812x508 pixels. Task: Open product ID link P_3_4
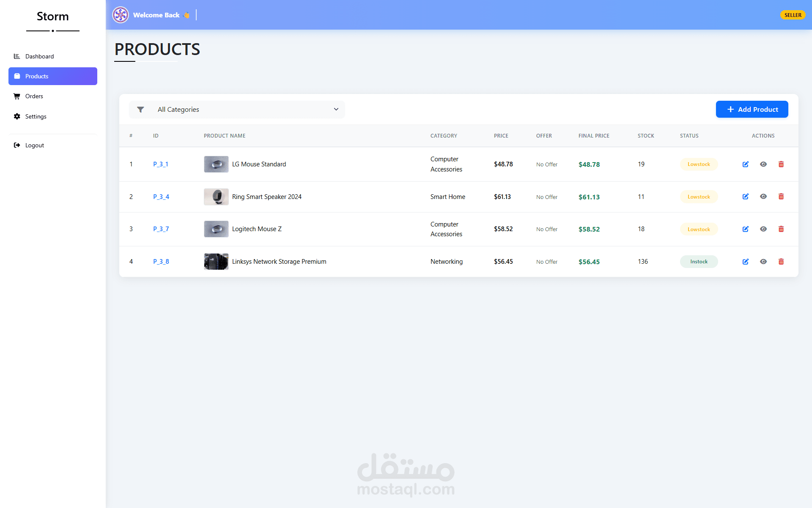point(161,197)
